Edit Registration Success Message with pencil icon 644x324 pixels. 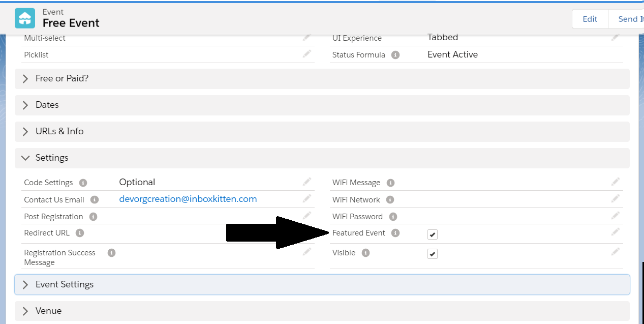[307, 251]
